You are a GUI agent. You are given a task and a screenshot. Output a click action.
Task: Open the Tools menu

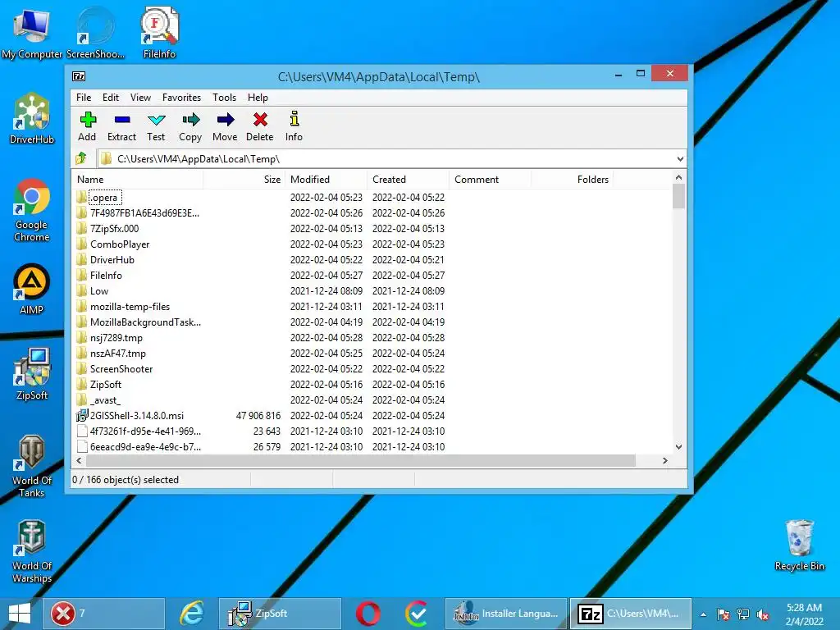[x=224, y=98]
